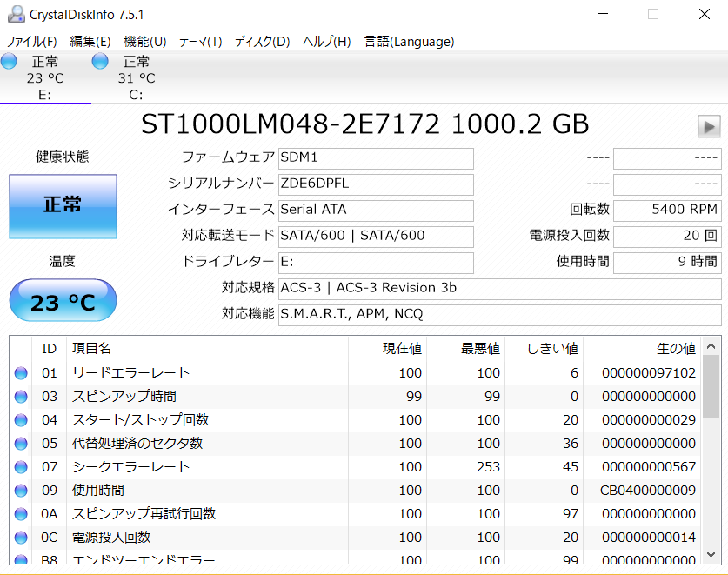Click raw value 000000000014

(x=649, y=538)
